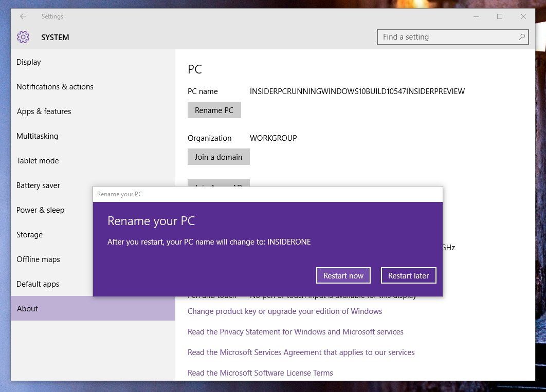
Task: Open the Microsoft Software License Terms
Action: (x=260, y=372)
